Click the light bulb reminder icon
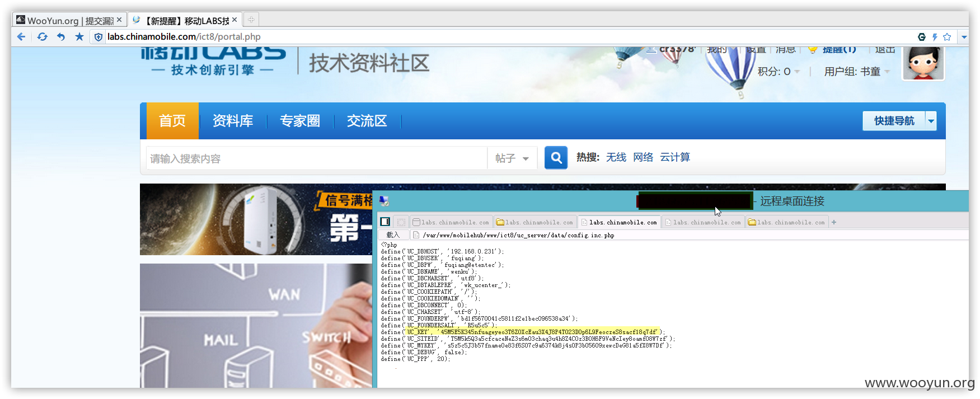 click(813, 50)
